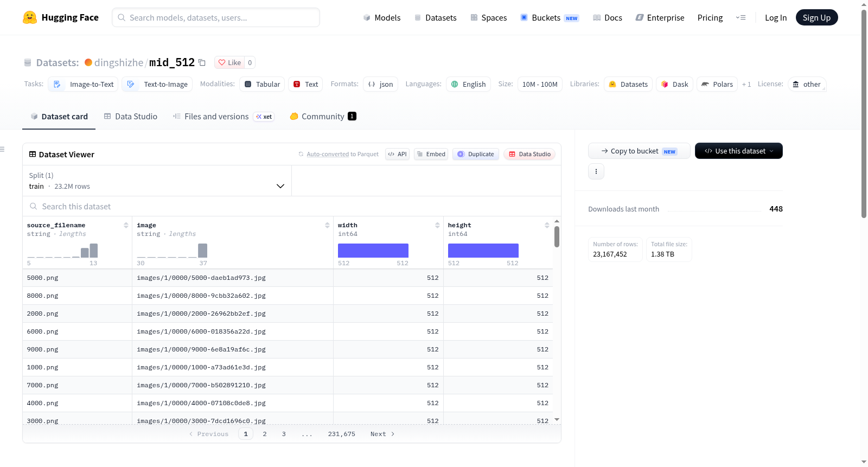The width and height of the screenshot is (868, 467).
Task: Open the three-dot more options menu
Action: [x=596, y=171]
